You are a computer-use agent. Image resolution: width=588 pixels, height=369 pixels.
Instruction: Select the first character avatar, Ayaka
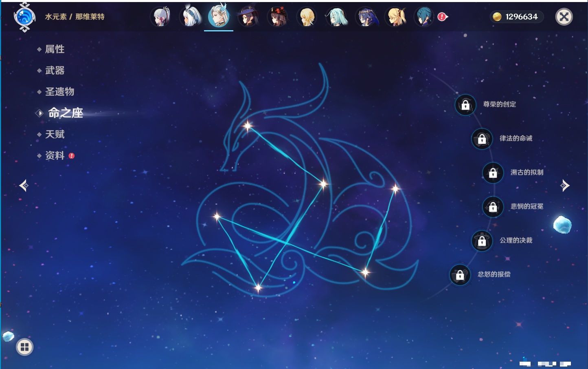coord(160,17)
